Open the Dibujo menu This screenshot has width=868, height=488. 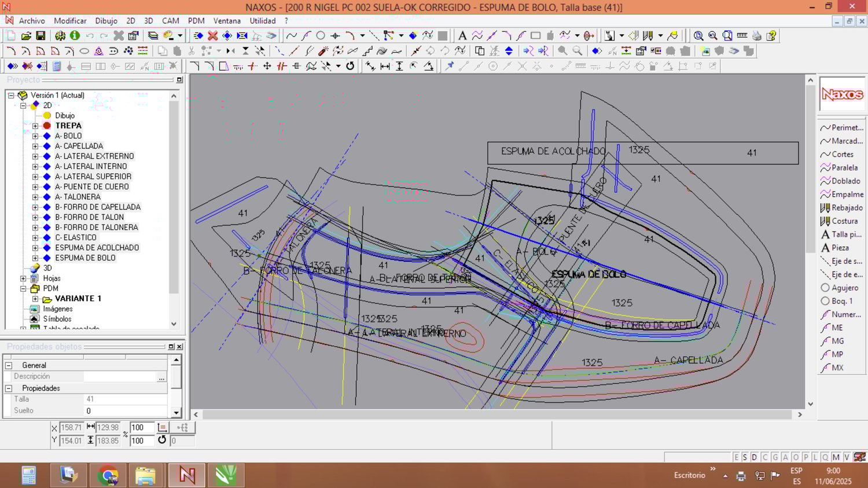(x=106, y=21)
